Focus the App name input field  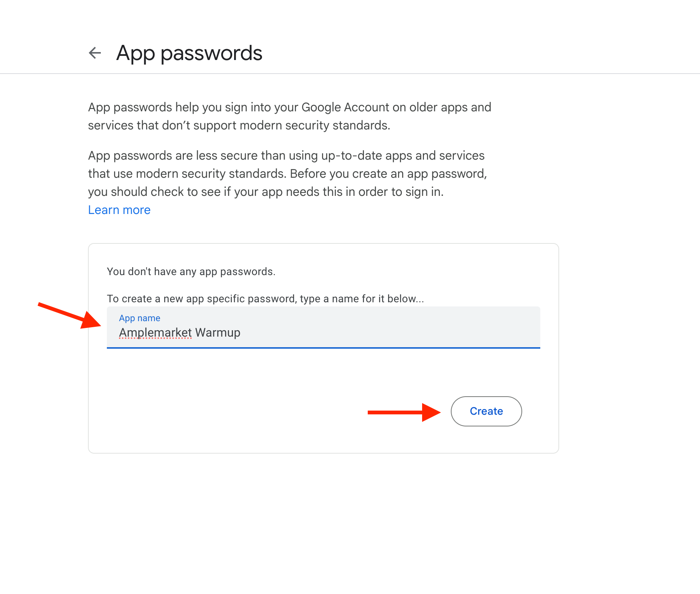point(323,328)
